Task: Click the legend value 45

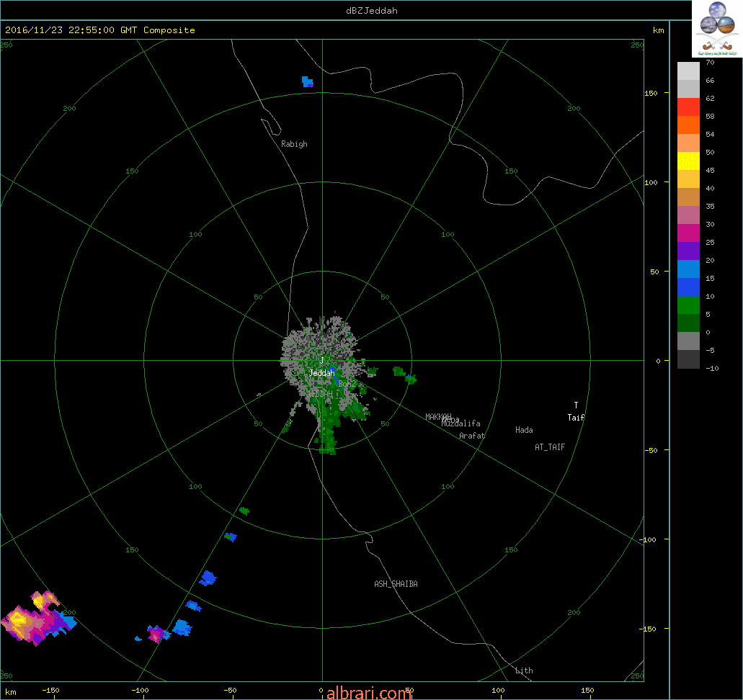Action: (x=710, y=170)
